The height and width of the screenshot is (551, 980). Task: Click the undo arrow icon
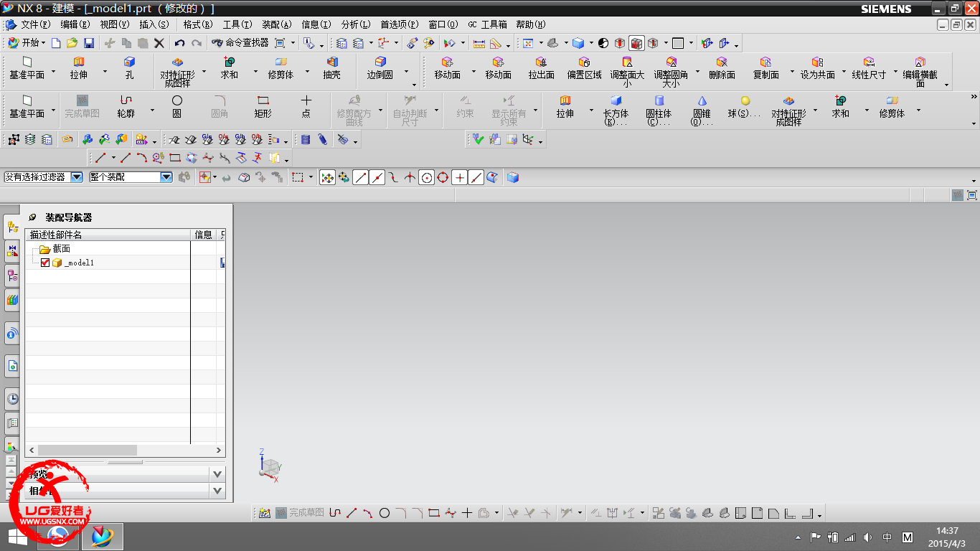(x=179, y=43)
